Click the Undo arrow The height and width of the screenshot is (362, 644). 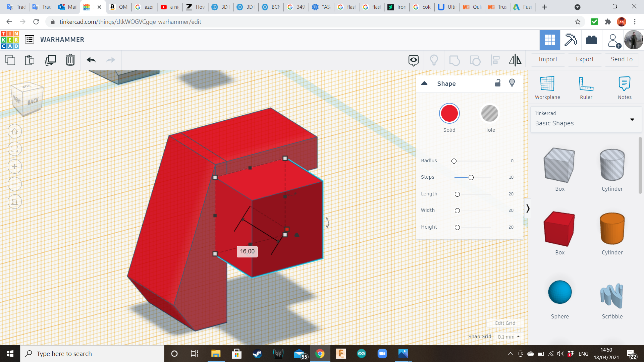[x=91, y=60]
